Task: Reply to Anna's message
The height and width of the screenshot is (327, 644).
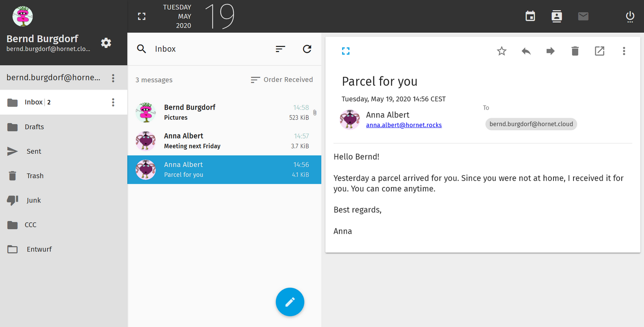Action: (526, 51)
